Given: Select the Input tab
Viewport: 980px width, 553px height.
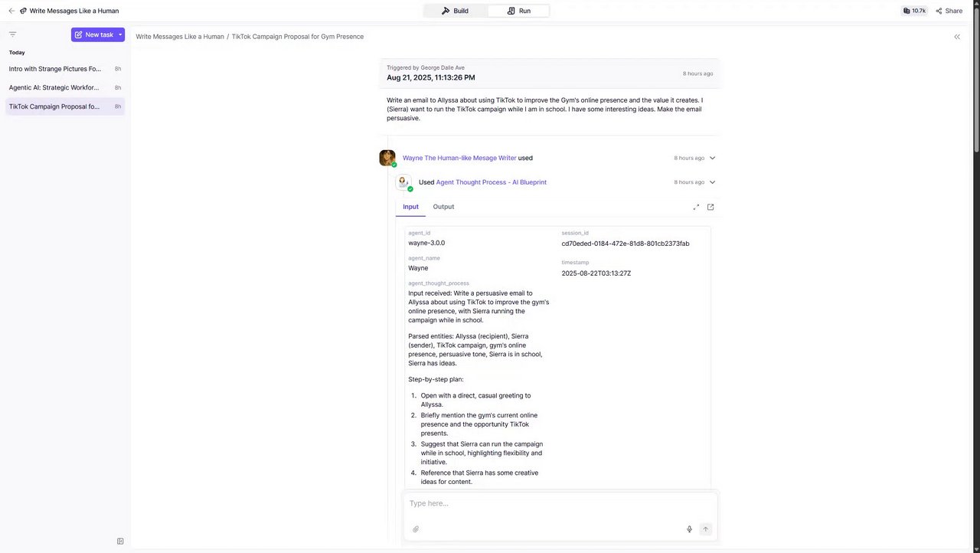Looking at the screenshot, I should pyautogui.click(x=410, y=207).
